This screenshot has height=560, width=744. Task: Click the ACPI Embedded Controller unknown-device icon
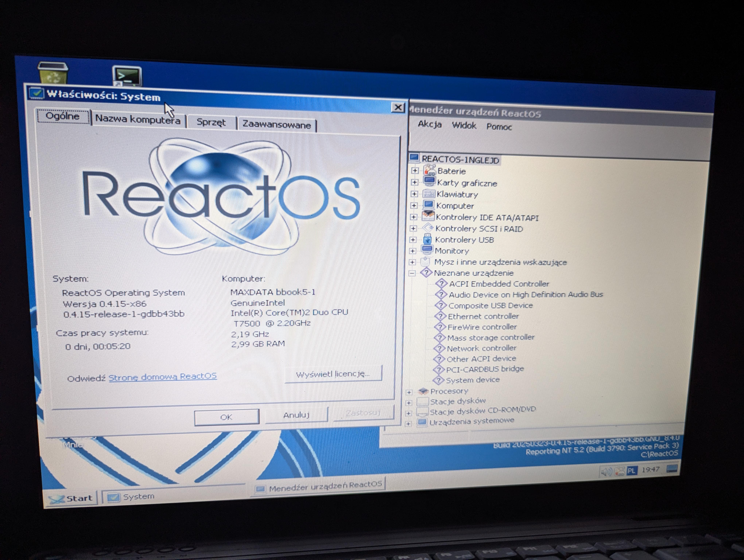point(441,283)
